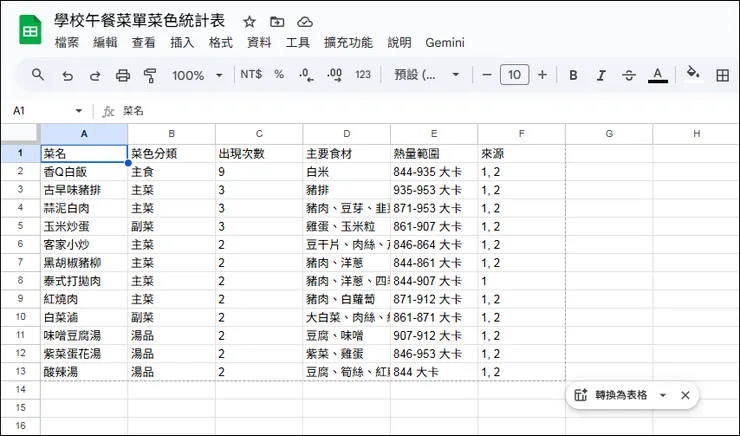Decrease decimal places

point(306,75)
